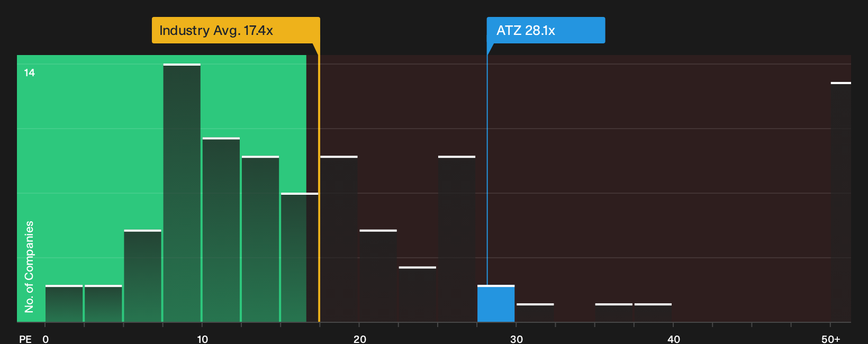Click the short bar starting at PE 35
Screen dimensions: 868x344
614,313
